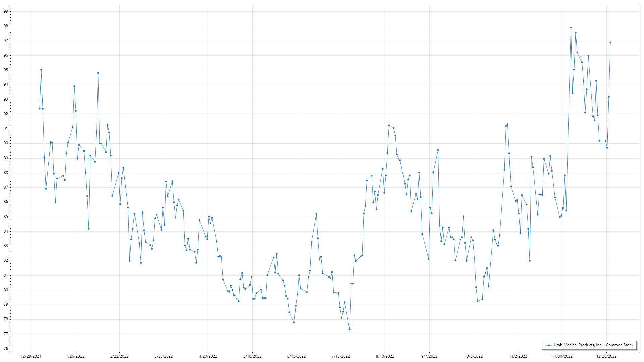Viewport: 644px width, 362px height.
Task: Click the lowest data point near 77
Action: point(350,329)
